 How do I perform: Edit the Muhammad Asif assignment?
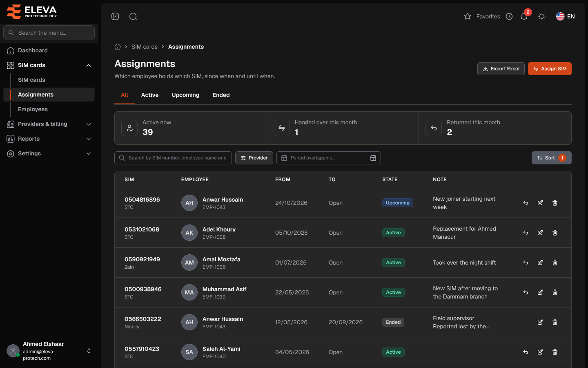coord(540,292)
